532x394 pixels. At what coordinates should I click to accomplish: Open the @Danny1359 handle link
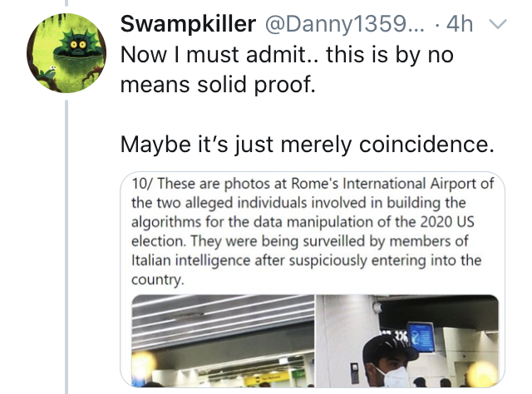[x=344, y=24]
